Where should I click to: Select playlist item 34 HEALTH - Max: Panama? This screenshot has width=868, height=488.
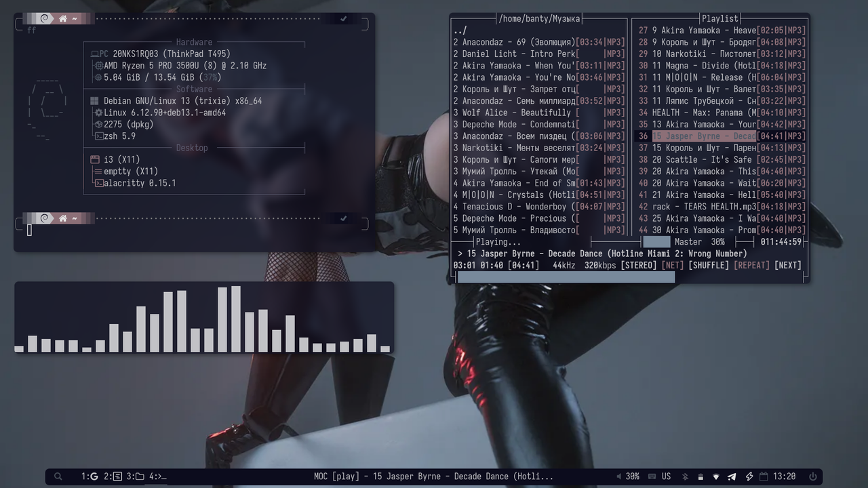(722, 113)
